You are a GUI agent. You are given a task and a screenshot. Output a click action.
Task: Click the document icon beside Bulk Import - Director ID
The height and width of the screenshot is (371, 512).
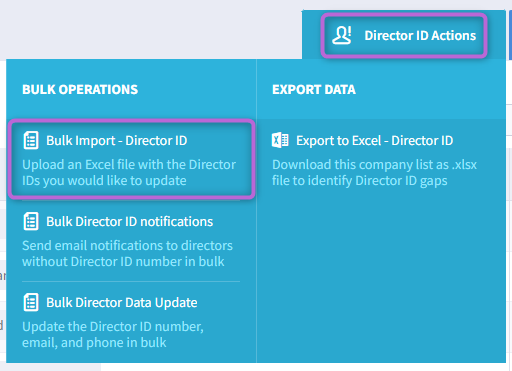click(31, 140)
